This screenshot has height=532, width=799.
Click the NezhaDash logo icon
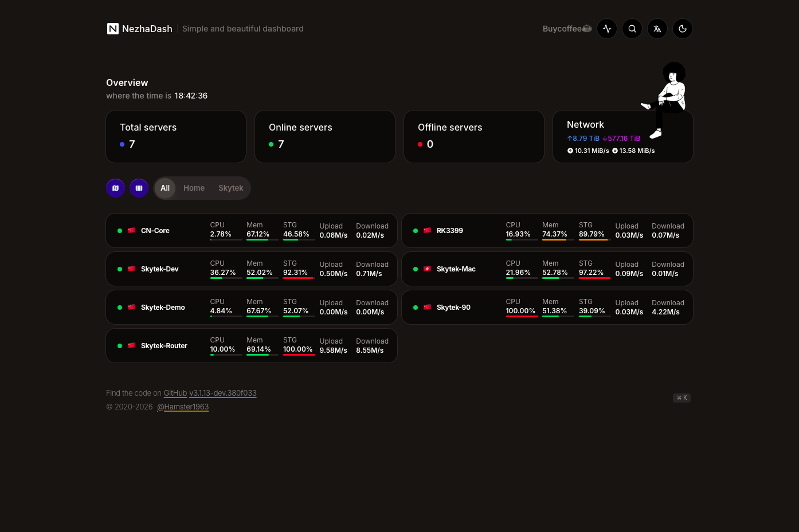[113, 29]
